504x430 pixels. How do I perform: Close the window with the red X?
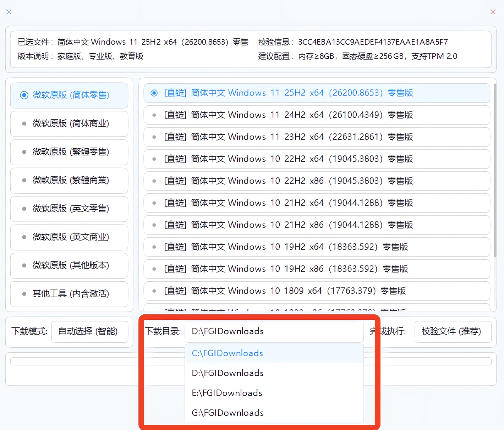(493, 12)
